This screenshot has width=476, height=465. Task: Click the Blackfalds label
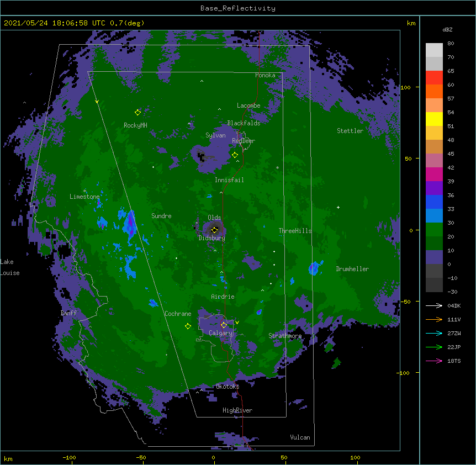pos(244,123)
